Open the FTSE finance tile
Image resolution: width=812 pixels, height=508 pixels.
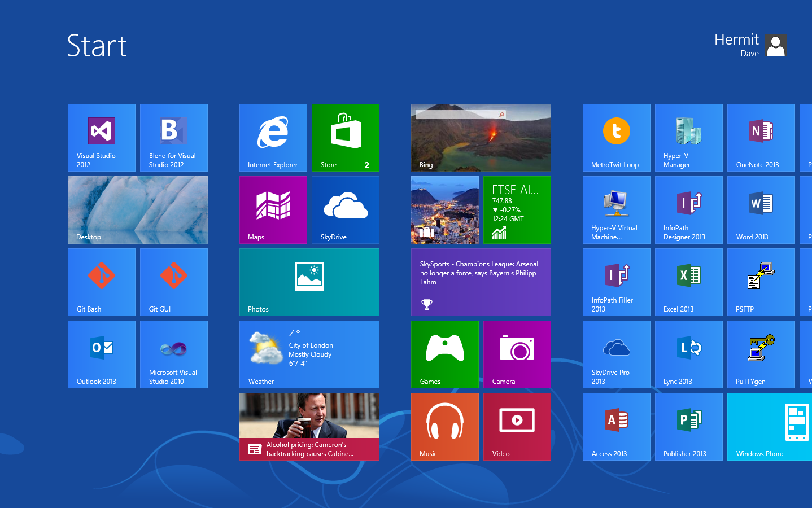coord(517,210)
